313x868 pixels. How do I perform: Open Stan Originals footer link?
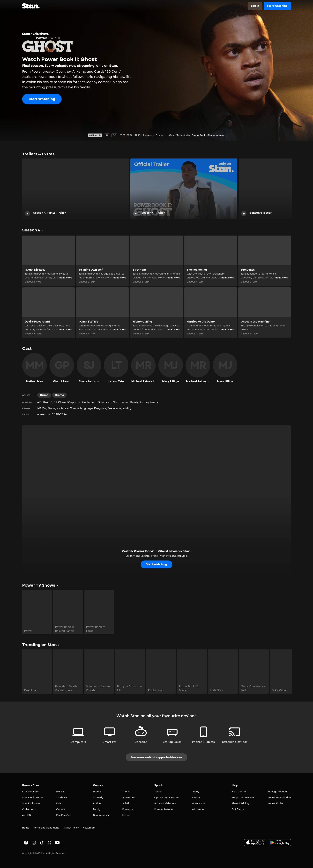(x=30, y=791)
